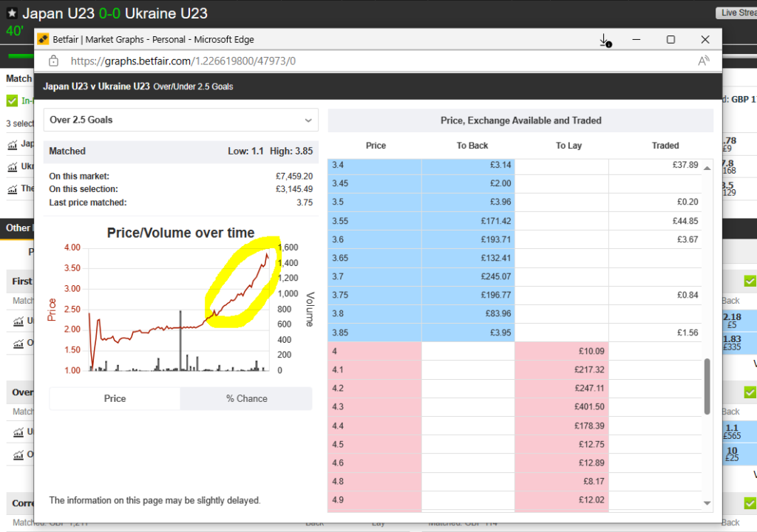This screenshot has width=757, height=532.
Task: Switch chart to the % Chance tab
Action: pos(246,398)
